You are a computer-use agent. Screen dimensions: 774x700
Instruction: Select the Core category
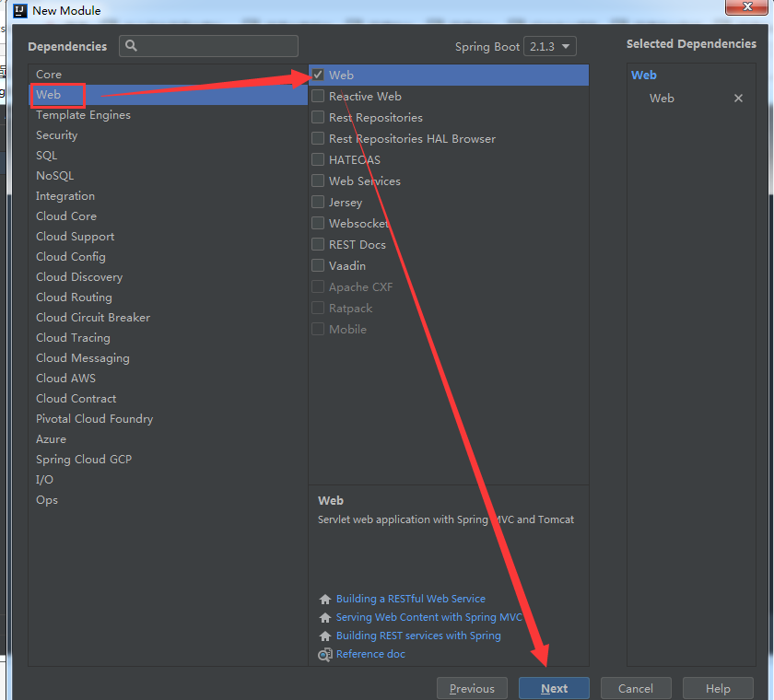click(x=168, y=74)
